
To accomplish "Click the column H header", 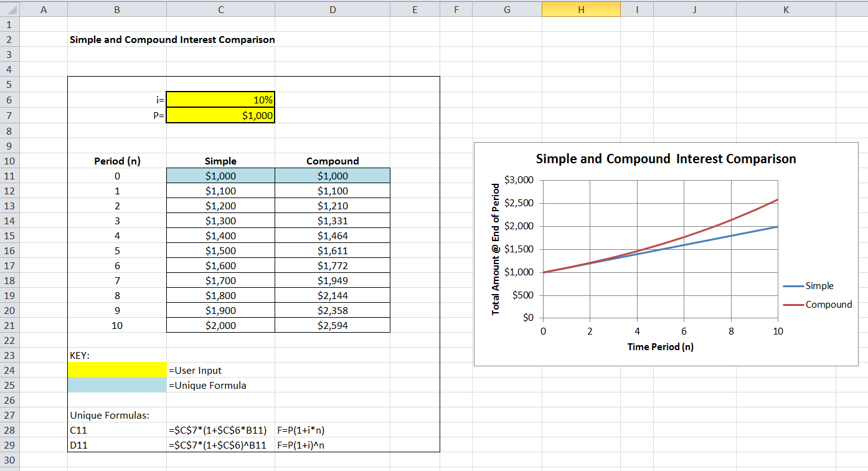I will coord(580,9).
